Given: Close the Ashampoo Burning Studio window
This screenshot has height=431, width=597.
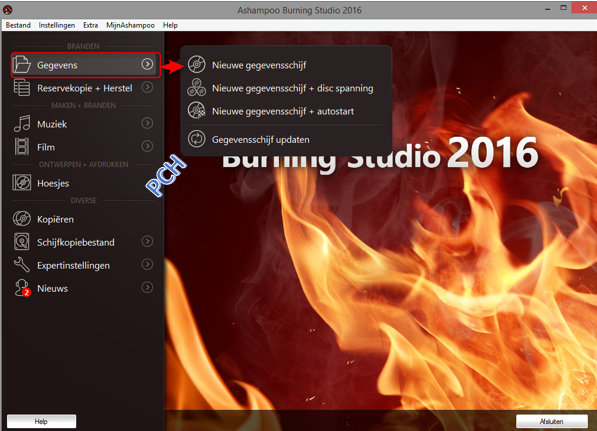Looking at the screenshot, I should tap(584, 8).
